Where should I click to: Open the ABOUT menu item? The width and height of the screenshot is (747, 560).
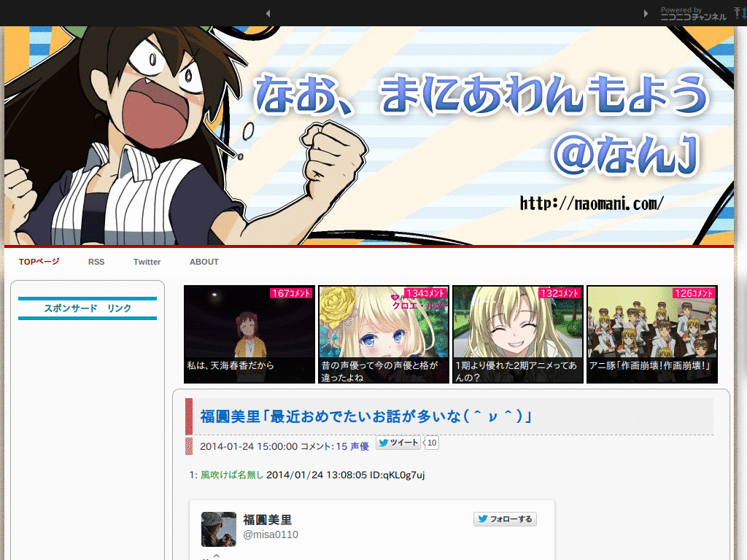point(204,262)
